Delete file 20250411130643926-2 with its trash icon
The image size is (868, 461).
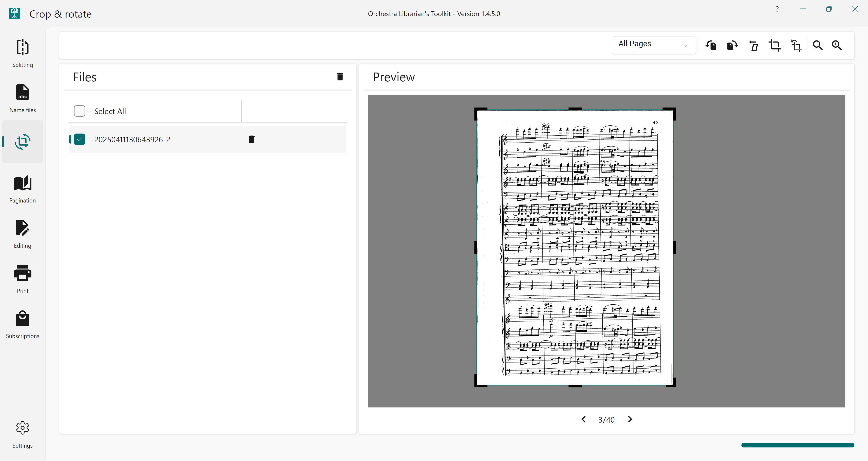(251, 139)
